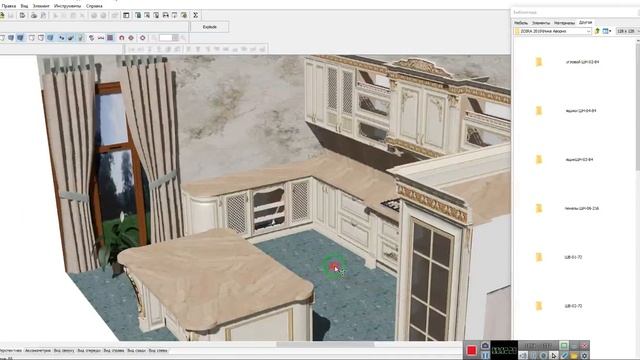640x360 pixels.
Task: Switch to the Вид справа view tab
Action: pos(114,351)
